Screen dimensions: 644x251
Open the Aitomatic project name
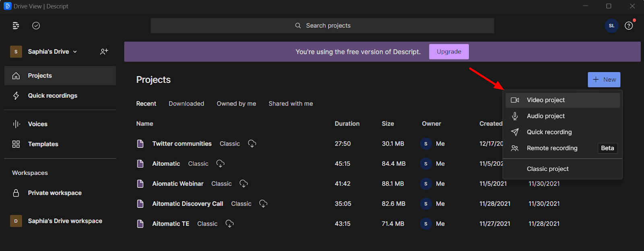coord(166,164)
